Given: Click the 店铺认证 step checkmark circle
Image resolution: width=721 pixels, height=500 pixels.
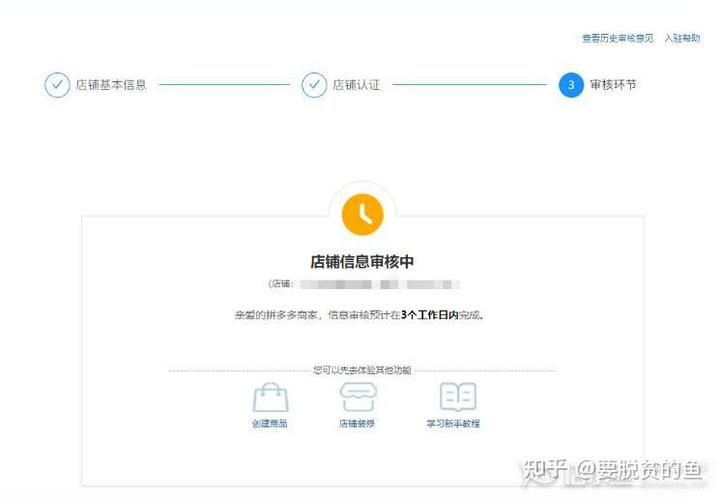Looking at the screenshot, I should [x=314, y=85].
